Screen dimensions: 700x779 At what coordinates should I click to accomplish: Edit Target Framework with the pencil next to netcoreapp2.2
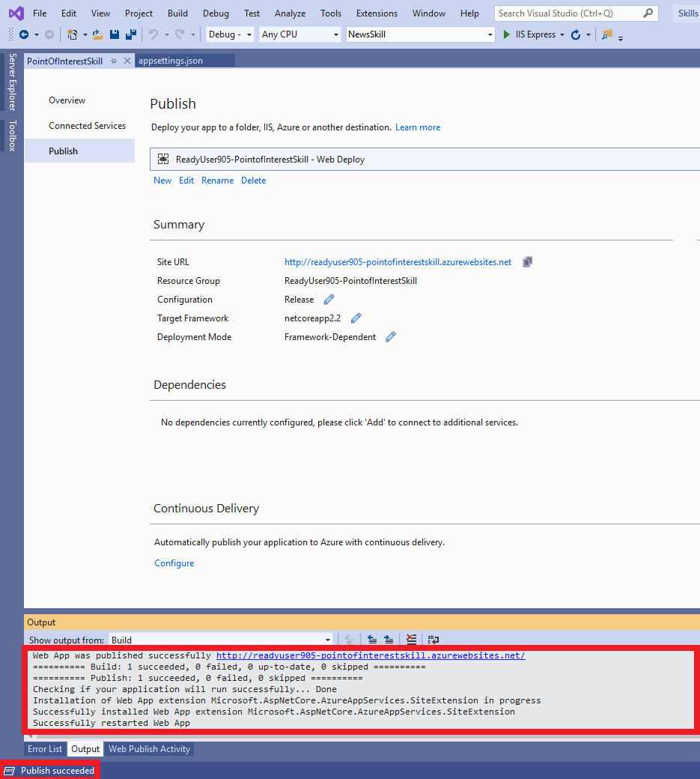click(356, 318)
